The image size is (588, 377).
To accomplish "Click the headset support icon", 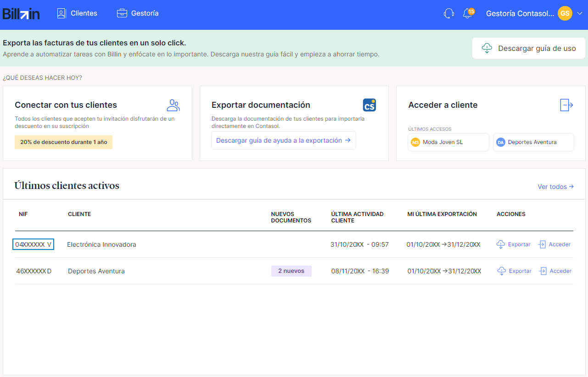I will click(449, 14).
